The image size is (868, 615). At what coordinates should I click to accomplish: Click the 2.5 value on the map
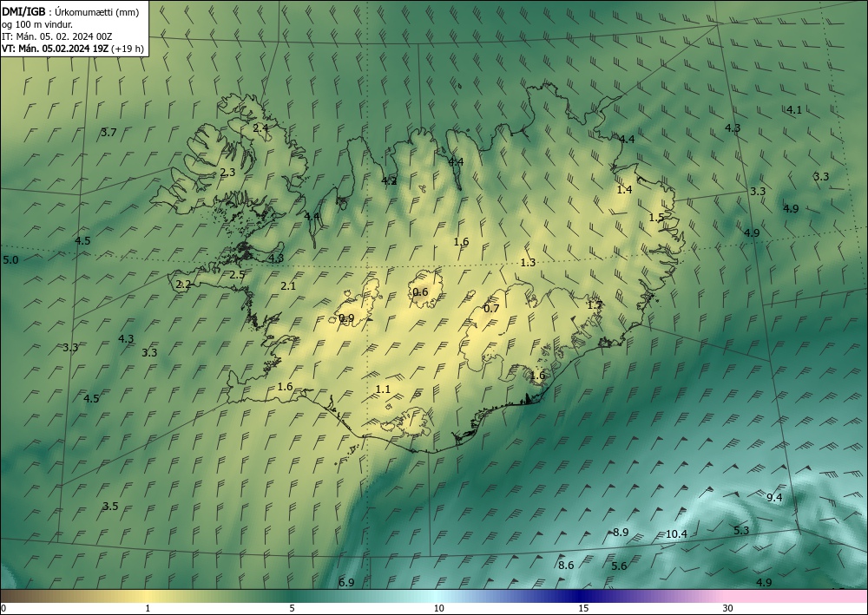coord(237,275)
